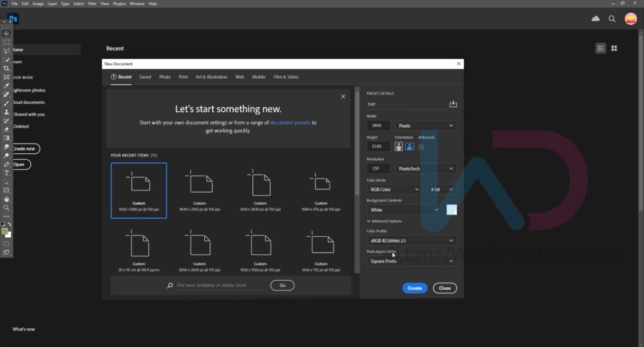The image size is (644, 347).
Task: Click the toolbar background color swatch
Action: click(8, 235)
